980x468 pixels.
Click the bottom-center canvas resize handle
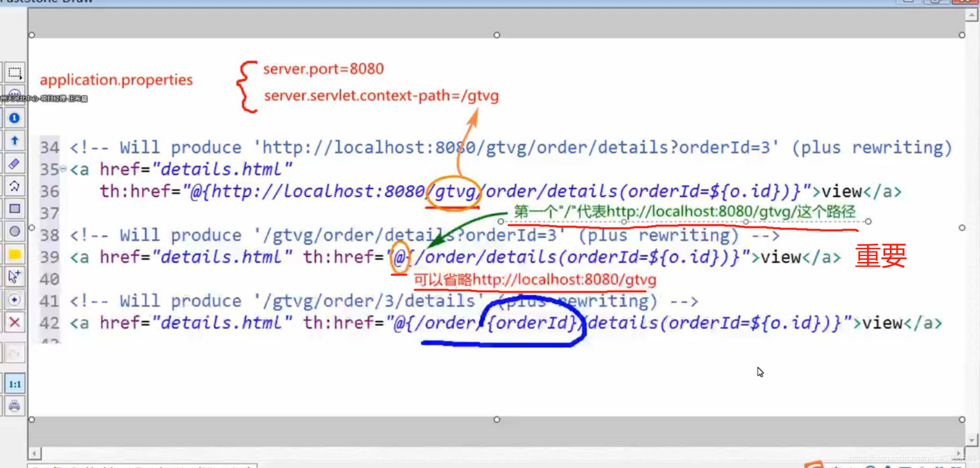pos(497,419)
